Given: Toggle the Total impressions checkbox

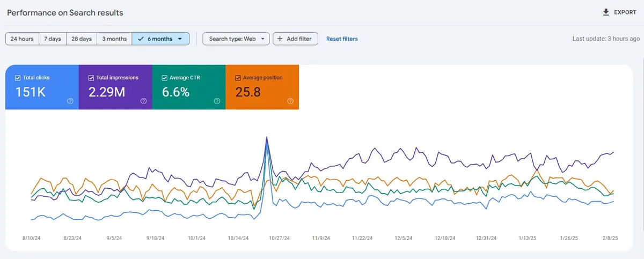Looking at the screenshot, I should point(91,78).
